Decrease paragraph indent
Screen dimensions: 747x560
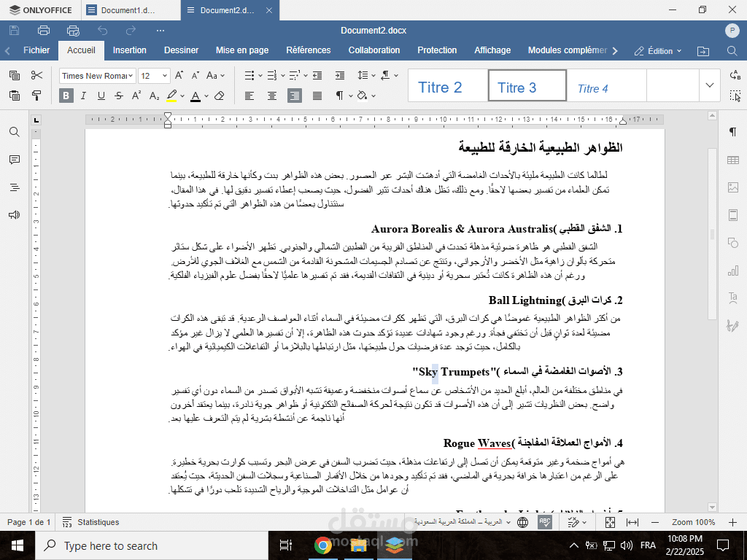317,75
